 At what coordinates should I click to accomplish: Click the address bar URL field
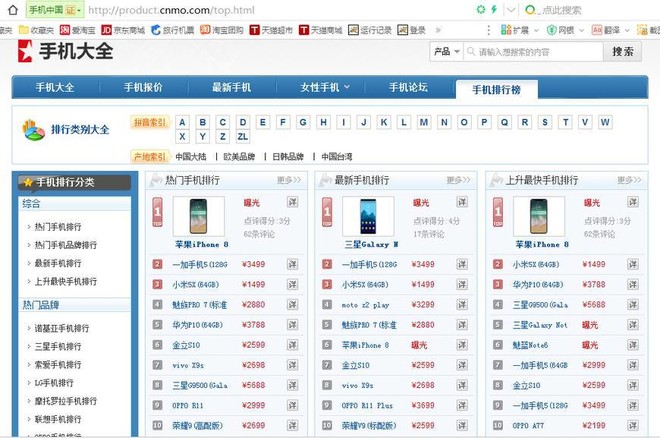(171, 10)
